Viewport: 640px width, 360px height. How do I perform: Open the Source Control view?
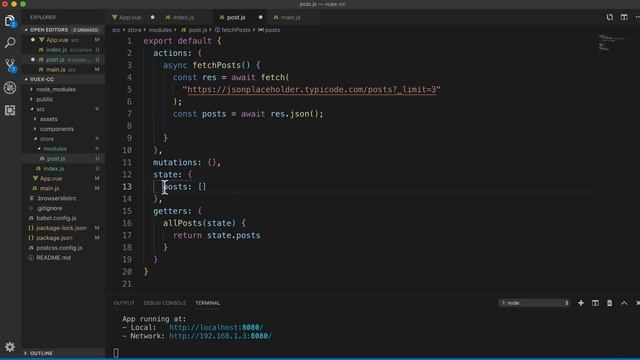click(x=10, y=65)
